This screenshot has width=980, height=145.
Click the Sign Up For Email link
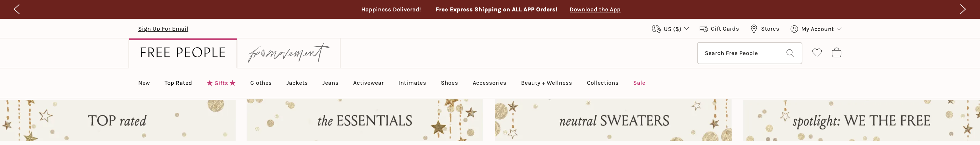pos(163,29)
